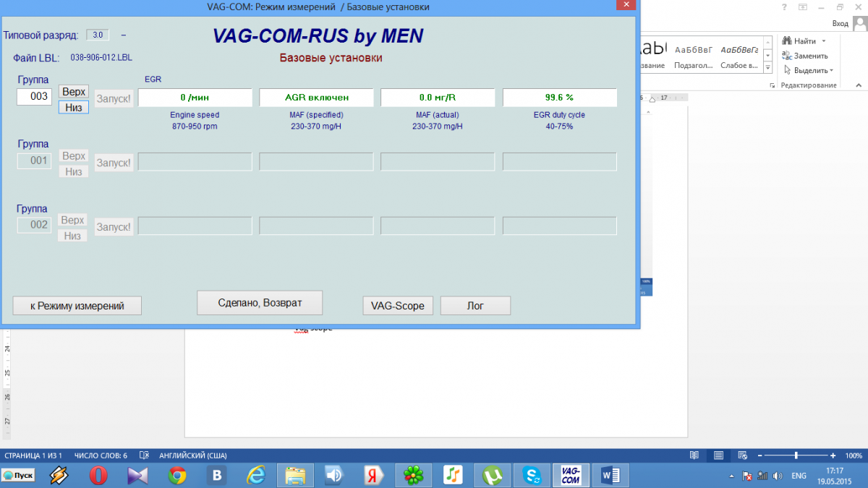Viewport: 868px width, 488px height.
Task: Click Вход sign-in link in Word
Action: coord(841,23)
